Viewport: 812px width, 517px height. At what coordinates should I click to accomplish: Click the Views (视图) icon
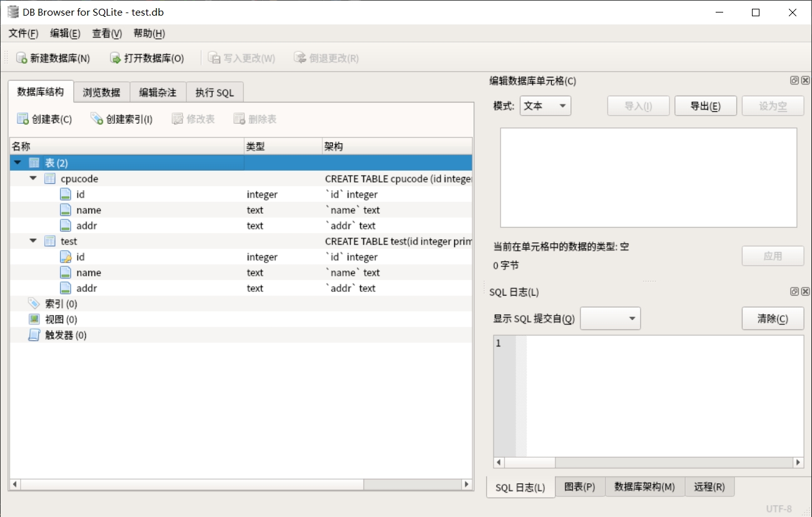pos(34,319)
